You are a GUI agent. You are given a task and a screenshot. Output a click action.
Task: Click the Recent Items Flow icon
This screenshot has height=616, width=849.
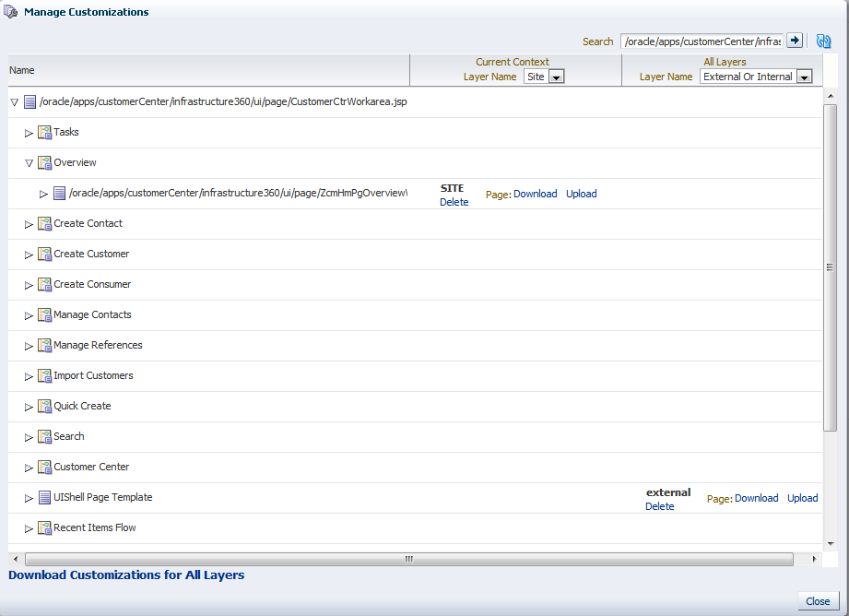[x=44, y=527]
